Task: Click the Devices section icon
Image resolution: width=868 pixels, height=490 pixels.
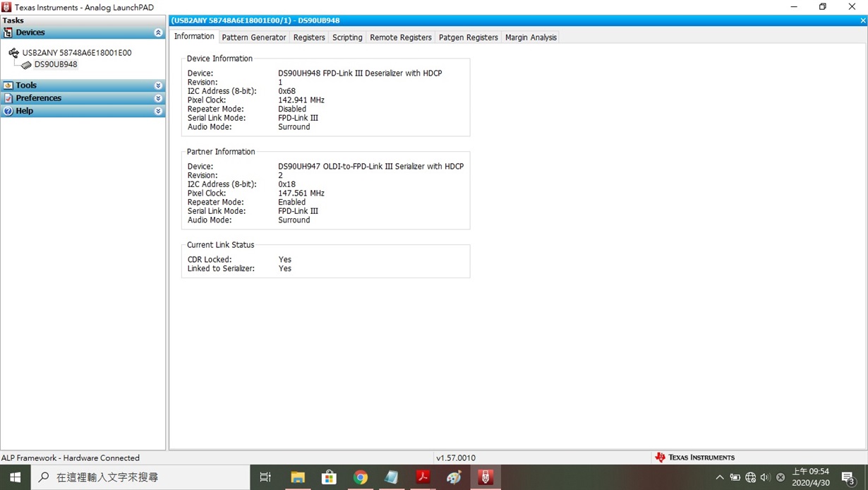Action: point(8,32)
